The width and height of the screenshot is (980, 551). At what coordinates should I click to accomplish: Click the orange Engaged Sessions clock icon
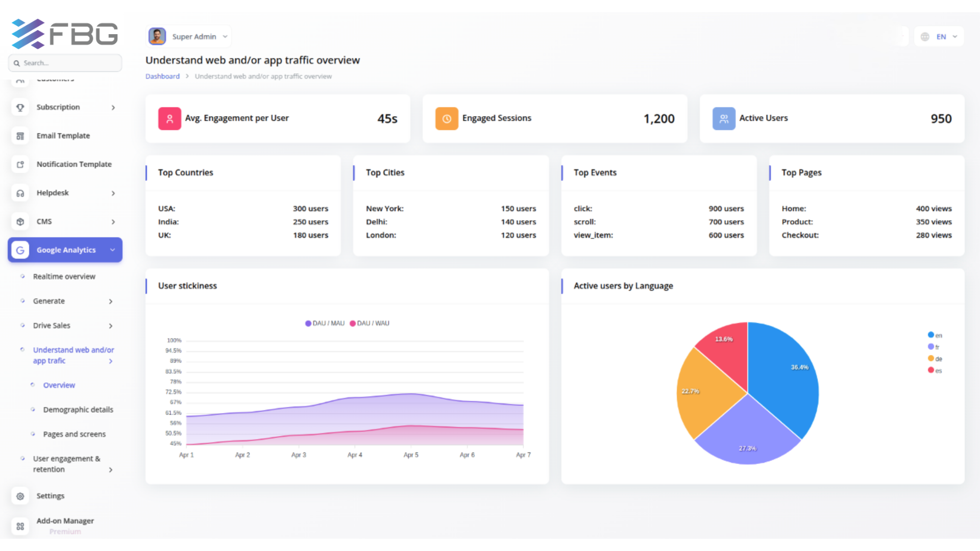pyautogui.click(x=446, y=118)
